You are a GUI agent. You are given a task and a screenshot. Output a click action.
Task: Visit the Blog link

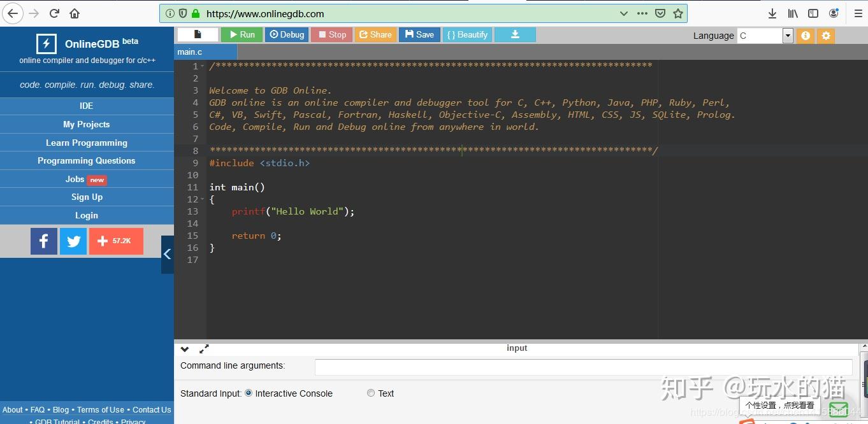point(61,410)
